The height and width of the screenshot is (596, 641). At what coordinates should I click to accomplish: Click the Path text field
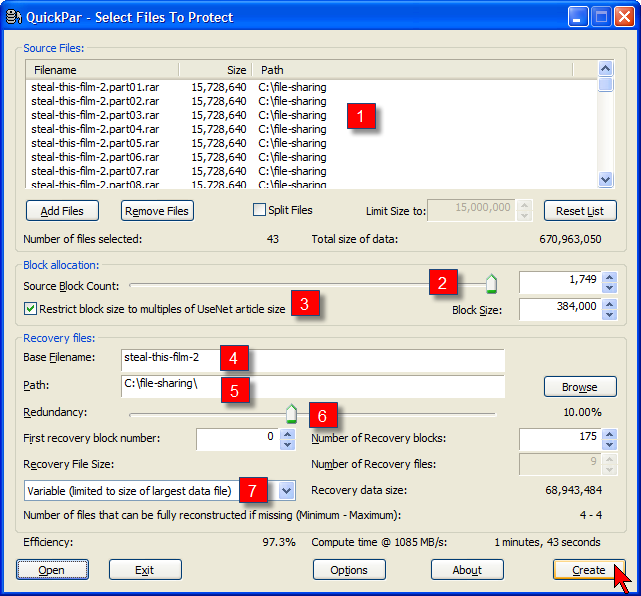[313, 386]
